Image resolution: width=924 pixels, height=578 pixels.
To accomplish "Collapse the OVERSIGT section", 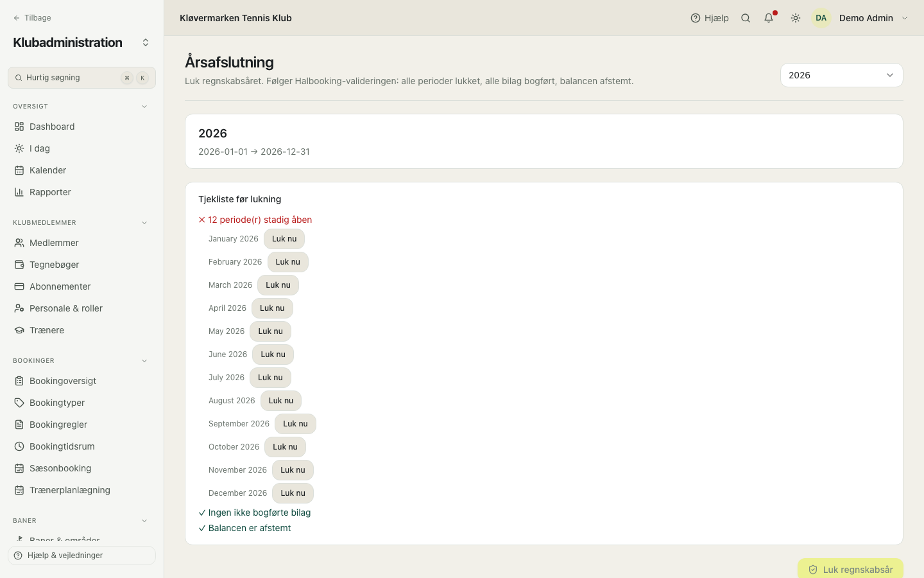I will (x=144, y=107).
